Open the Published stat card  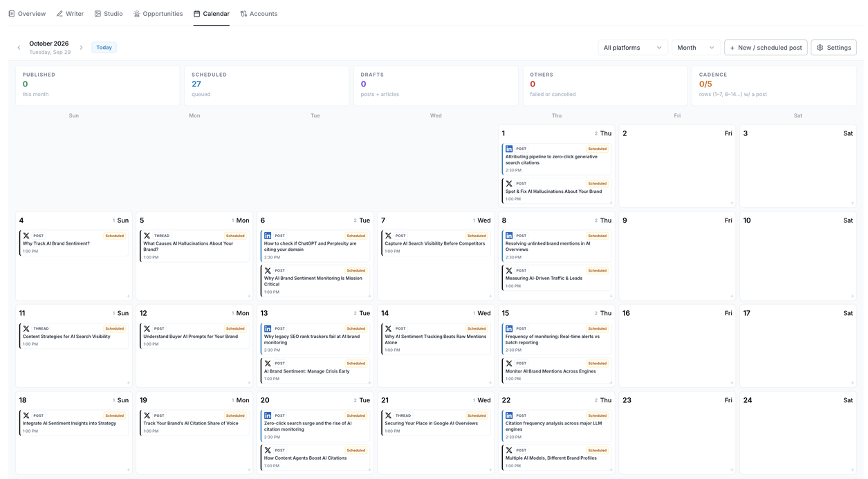tap(98, 86)
